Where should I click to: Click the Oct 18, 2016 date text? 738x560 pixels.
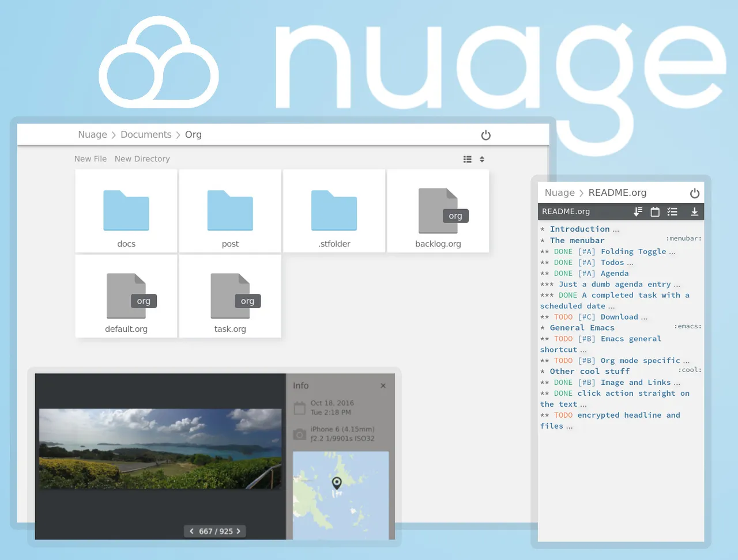(332, 403)
